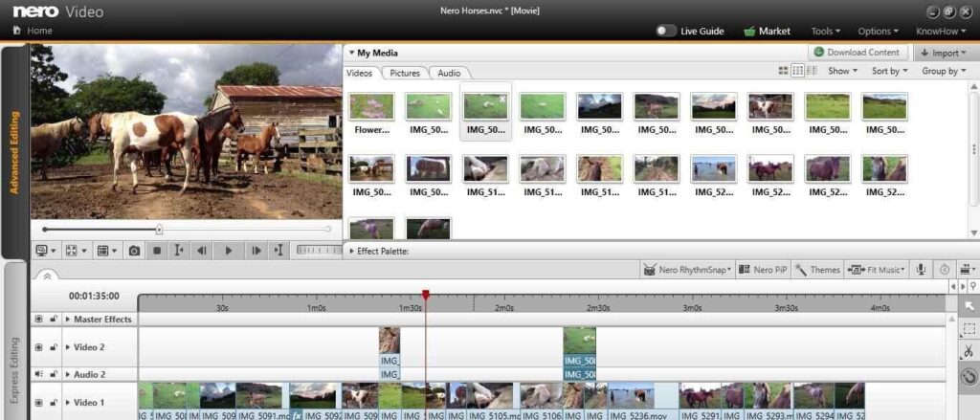The width and height of the screenshot is (980, 420).
Task: Expand the Master Effects track
Action: [x=68, y=320]
